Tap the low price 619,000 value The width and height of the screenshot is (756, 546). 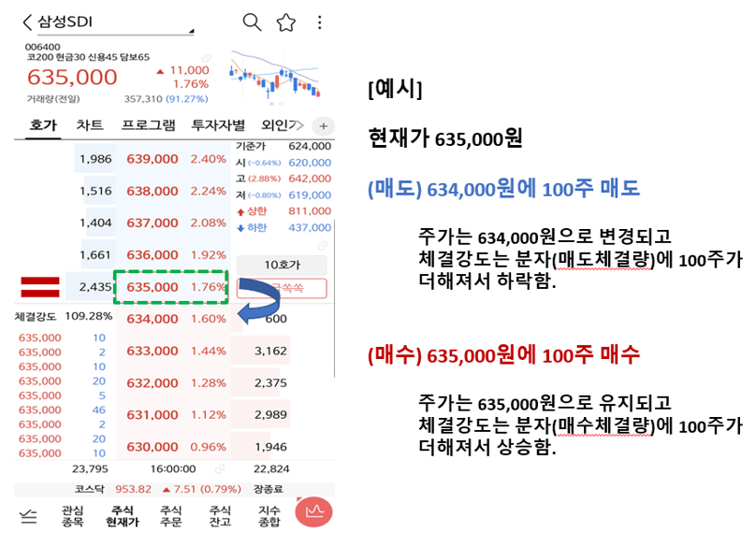(310, 195)
